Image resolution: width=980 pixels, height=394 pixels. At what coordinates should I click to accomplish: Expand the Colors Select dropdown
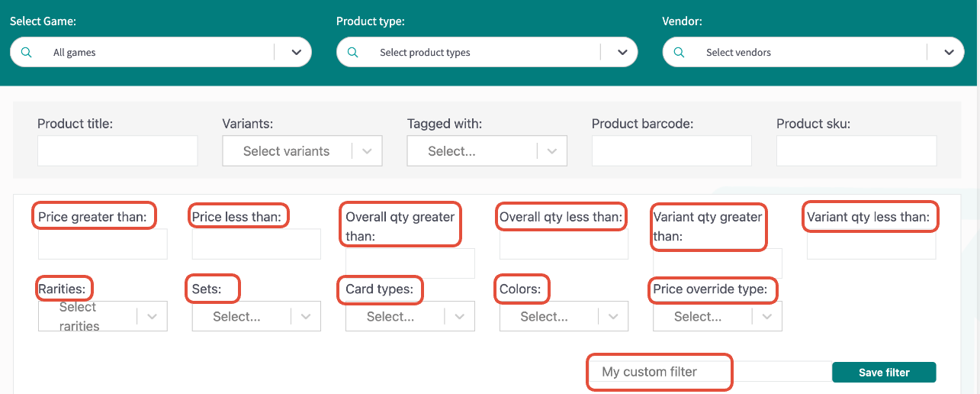click(x=564, y=316)
